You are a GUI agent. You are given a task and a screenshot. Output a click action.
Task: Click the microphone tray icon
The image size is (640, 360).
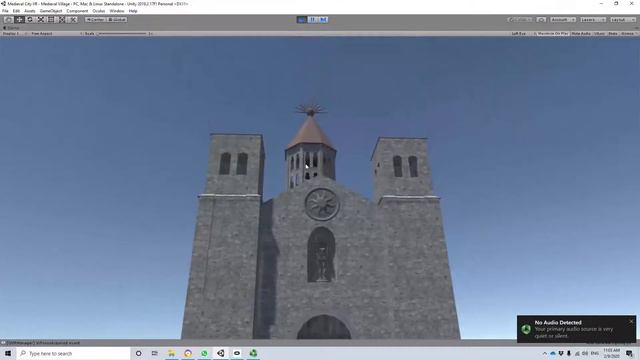(569, 353)
